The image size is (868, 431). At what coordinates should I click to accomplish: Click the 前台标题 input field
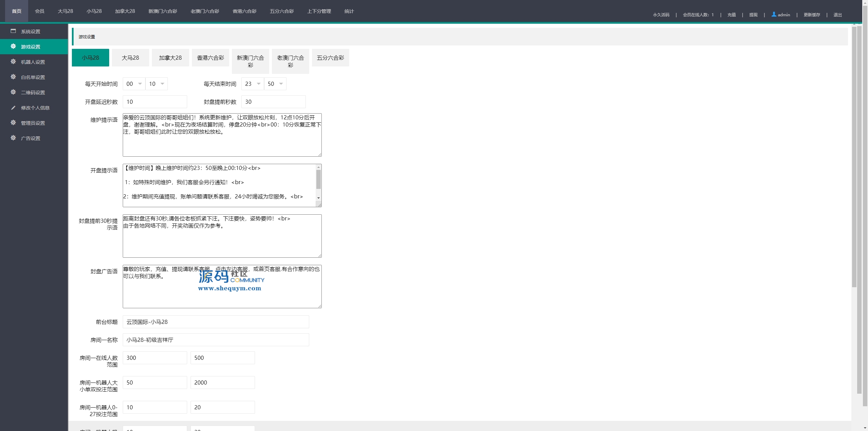(216, 322)
